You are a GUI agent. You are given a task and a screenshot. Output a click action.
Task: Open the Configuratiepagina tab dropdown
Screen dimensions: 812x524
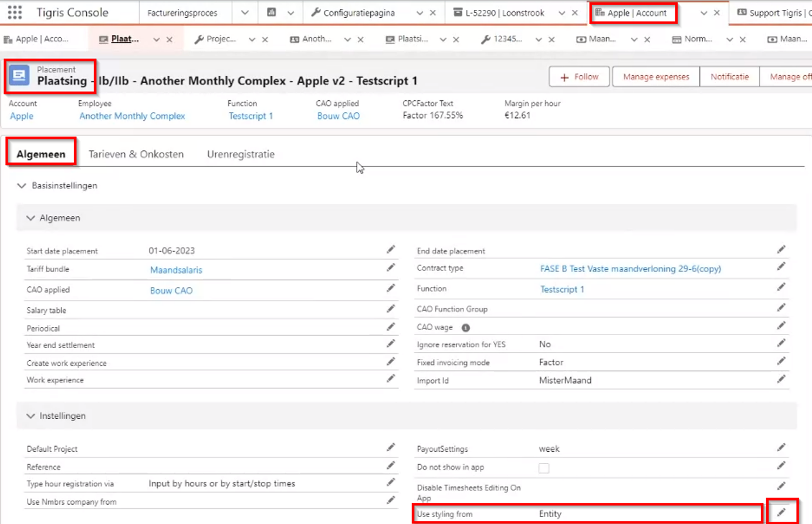[x=419, y=13]
